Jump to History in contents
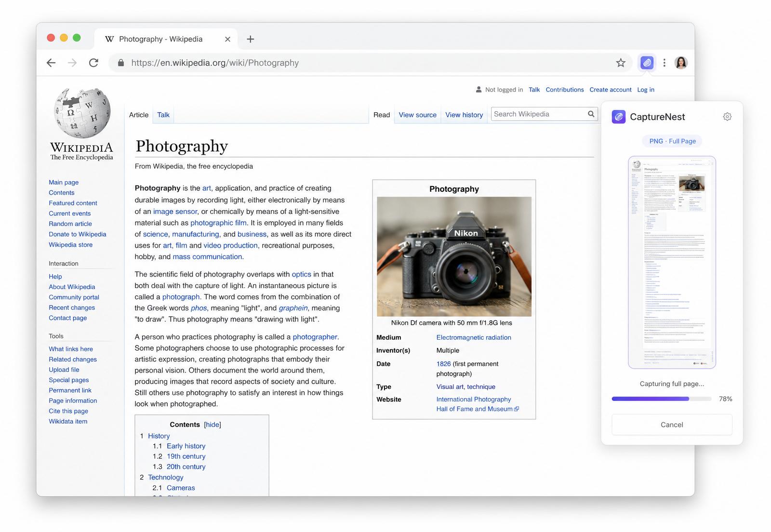 tap(159, 436)
